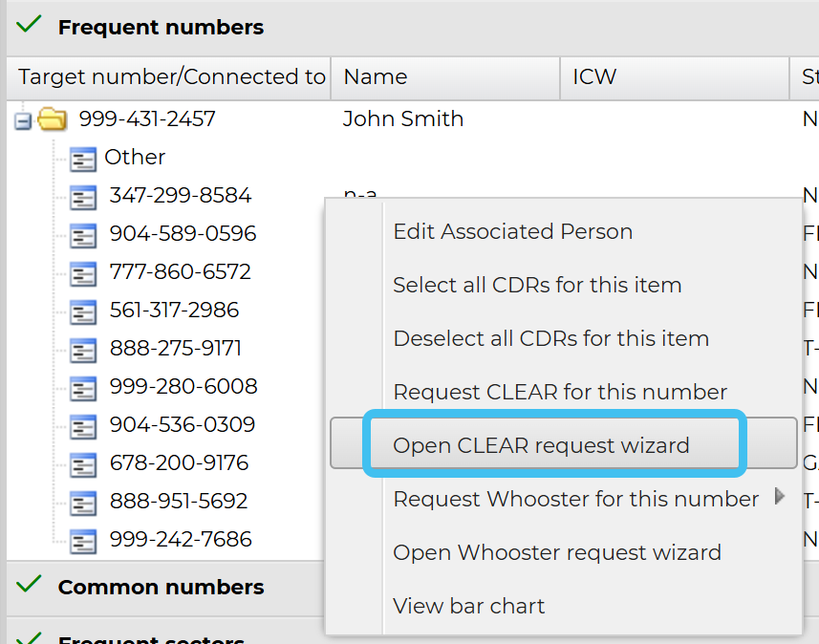
Task: Collapse the 999-431-2457 tree node
Action: point(23,120)
